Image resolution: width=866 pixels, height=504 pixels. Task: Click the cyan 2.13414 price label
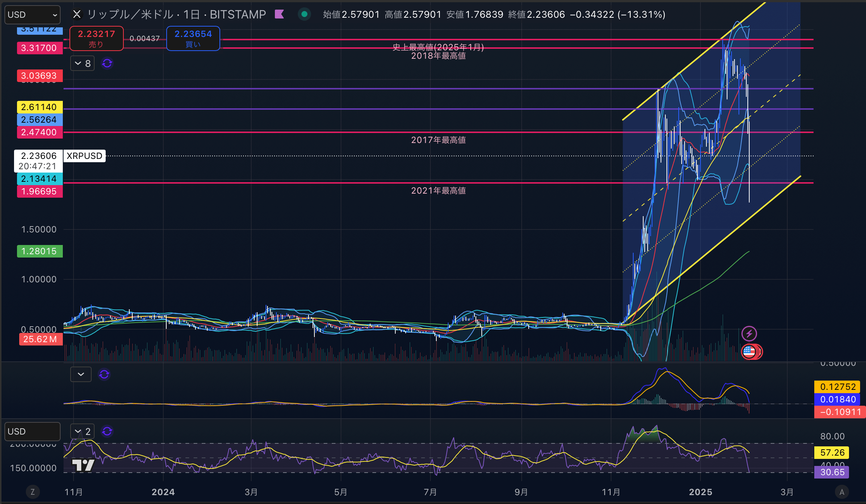(x=40, y=179)
